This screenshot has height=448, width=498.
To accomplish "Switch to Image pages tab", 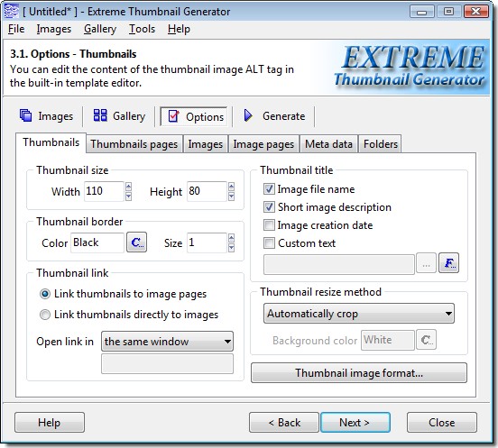I will (263, 144).
